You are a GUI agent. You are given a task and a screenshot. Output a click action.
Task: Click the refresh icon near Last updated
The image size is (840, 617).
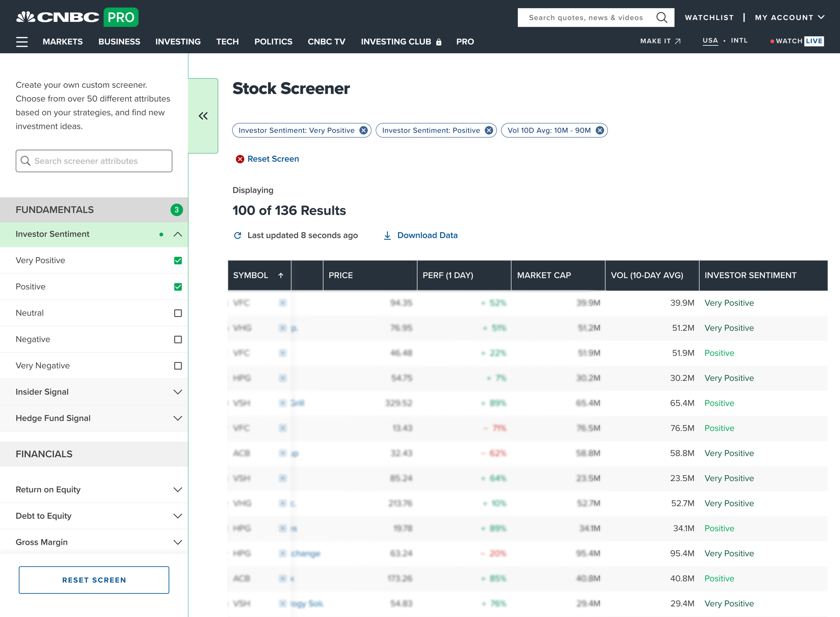pyautogui.click(x=238, y=235)
